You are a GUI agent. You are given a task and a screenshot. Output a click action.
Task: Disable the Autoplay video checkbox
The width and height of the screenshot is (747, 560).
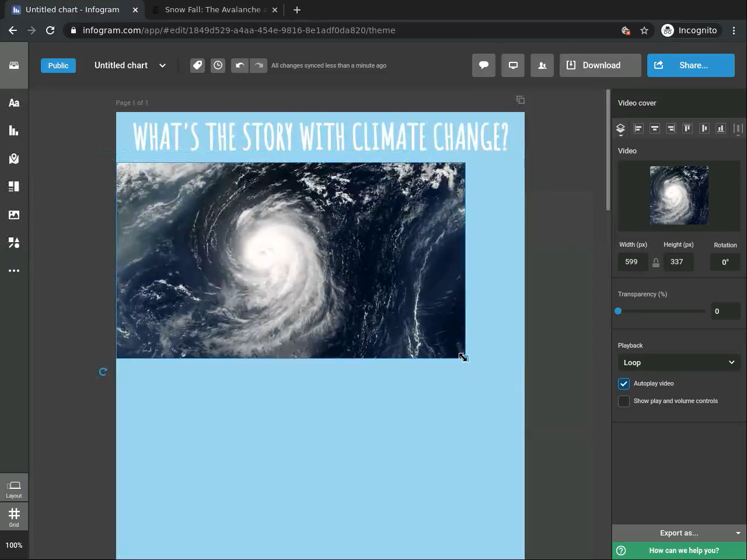[624, 383]
